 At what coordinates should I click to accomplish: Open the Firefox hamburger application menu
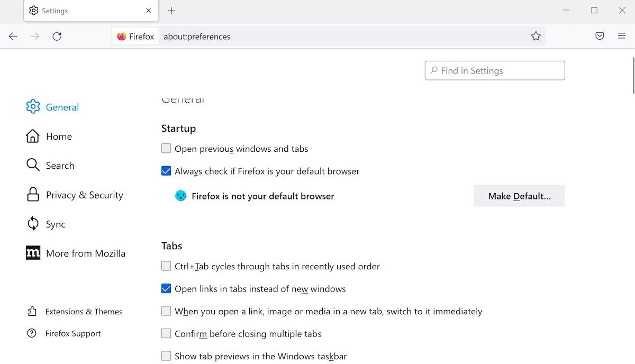click(x=622, y=37)
